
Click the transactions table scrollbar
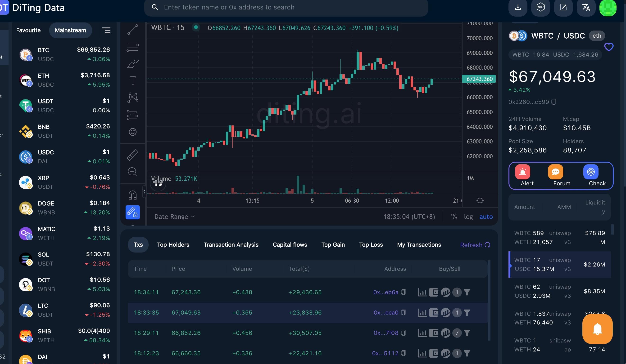coord(489,300)
